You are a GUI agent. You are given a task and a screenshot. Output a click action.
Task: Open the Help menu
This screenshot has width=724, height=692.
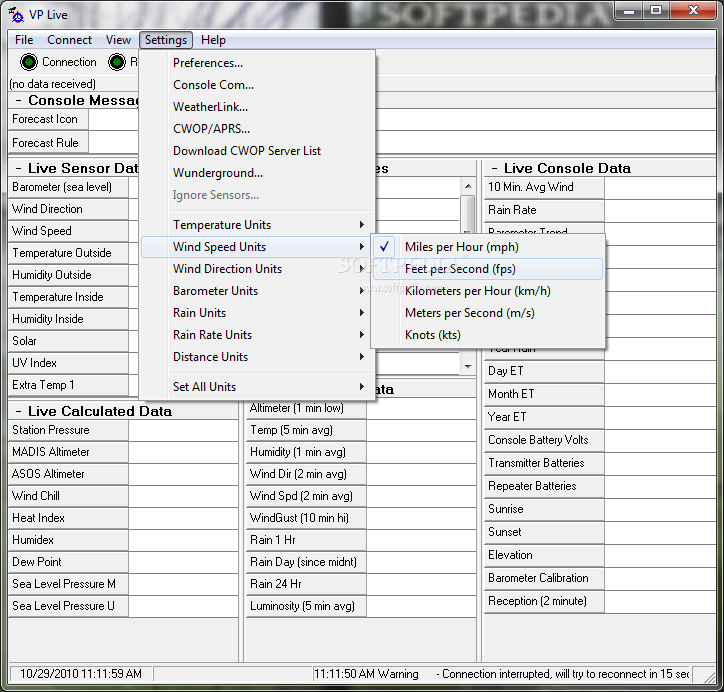(213, 40)
